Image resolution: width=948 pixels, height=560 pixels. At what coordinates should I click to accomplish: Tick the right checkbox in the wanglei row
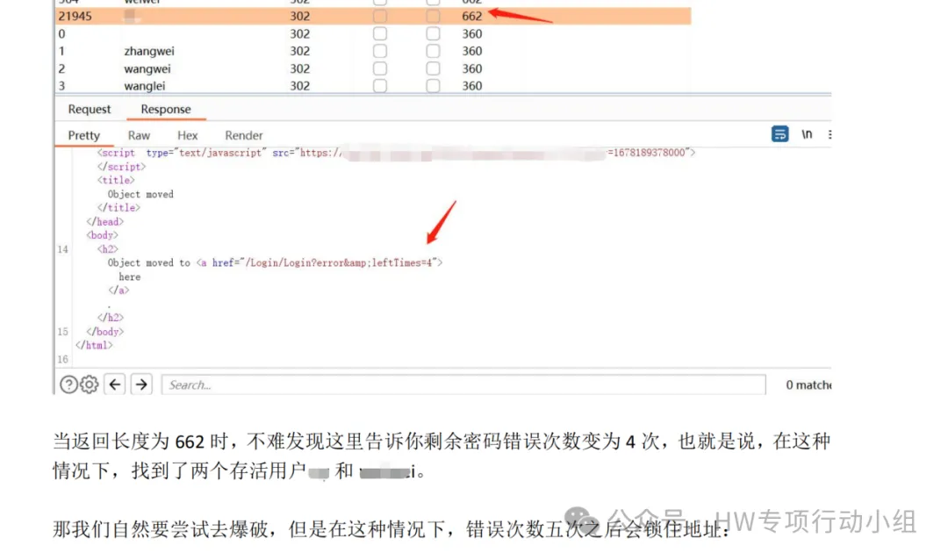[433, 86]
